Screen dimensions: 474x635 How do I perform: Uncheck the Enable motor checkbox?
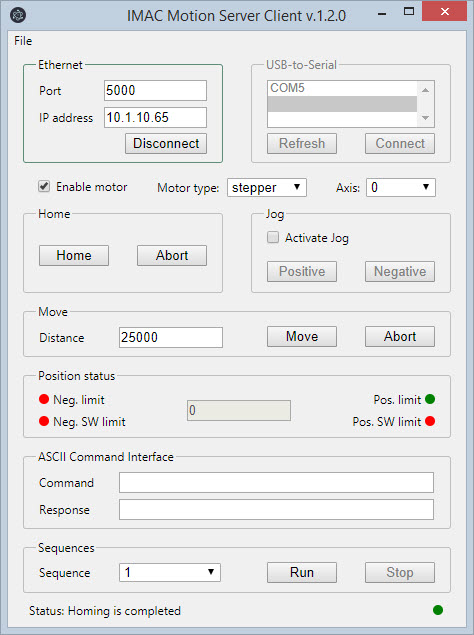44,186
